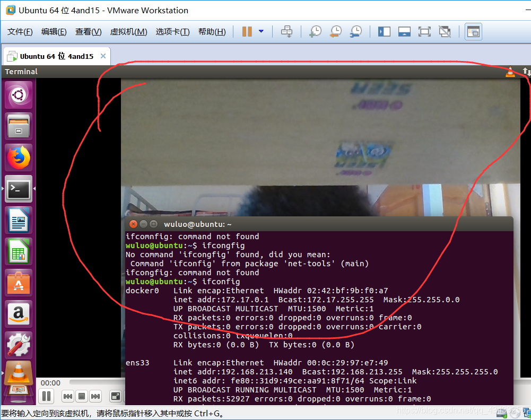Open System Settings from launcher

point(18,345)
